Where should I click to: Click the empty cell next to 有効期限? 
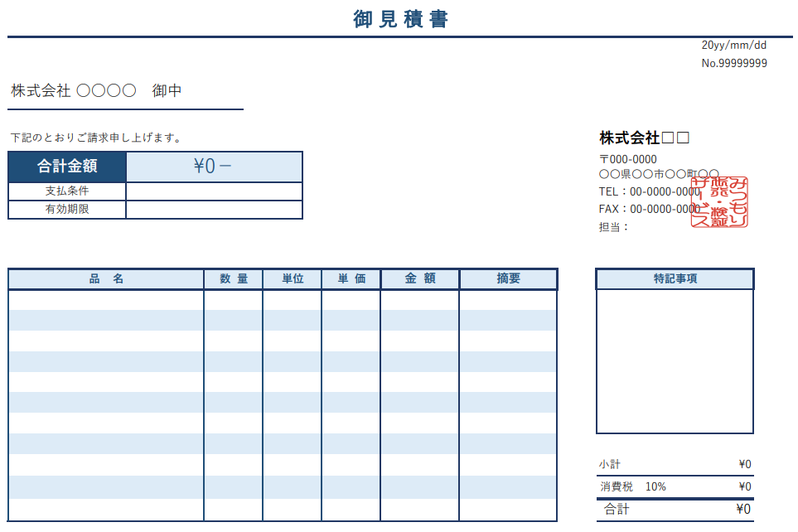coord(214,210)
